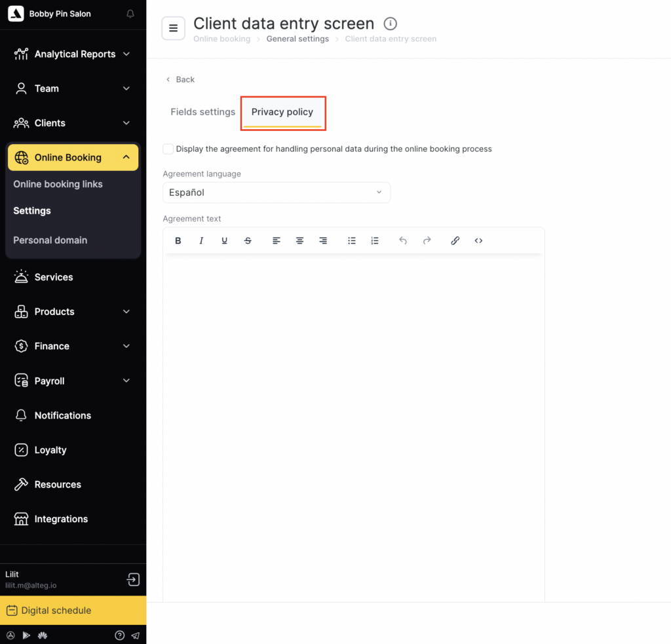
Task: Click the notification bell beside Bobby Pin Salon
Action: (130, 14)
